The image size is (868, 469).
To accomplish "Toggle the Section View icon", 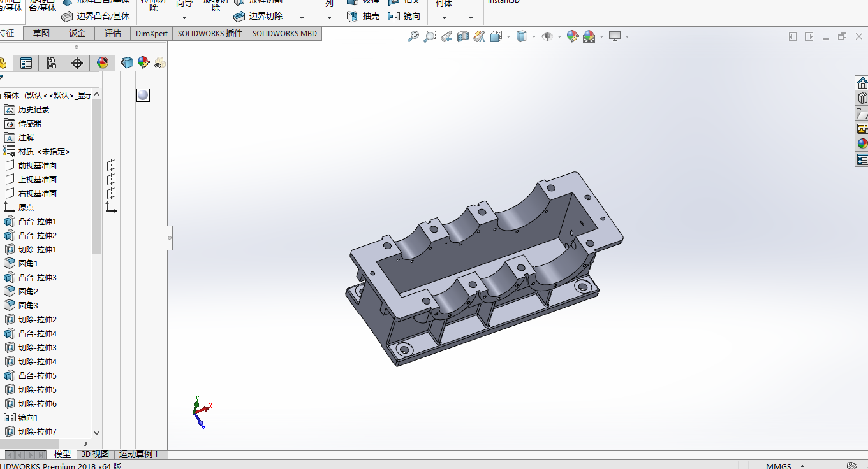I will (x=463, y=36).
